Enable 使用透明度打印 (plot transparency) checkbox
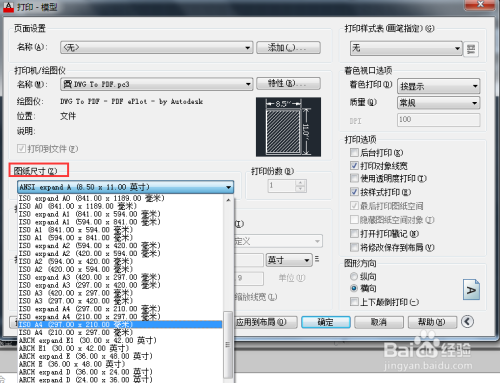The height and width of the screenshot is (383, 500). pyautogui.click(x=354, y=178)
